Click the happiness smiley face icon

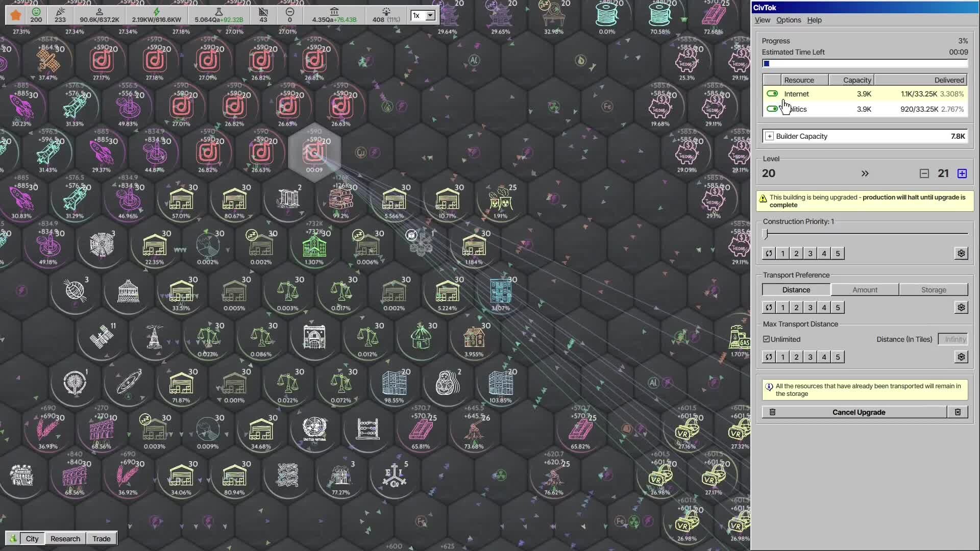click(x=36, y=11)
